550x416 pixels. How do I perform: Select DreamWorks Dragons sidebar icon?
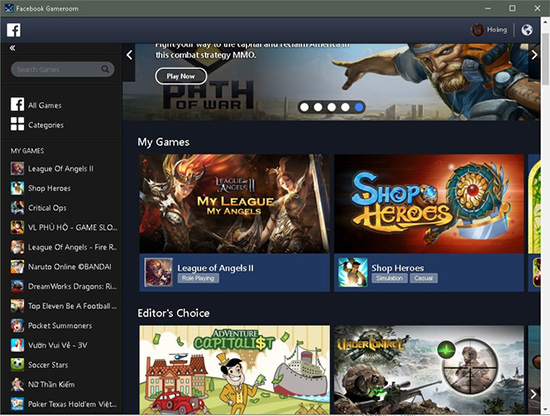pyautogui.click(x=17, y=286)
